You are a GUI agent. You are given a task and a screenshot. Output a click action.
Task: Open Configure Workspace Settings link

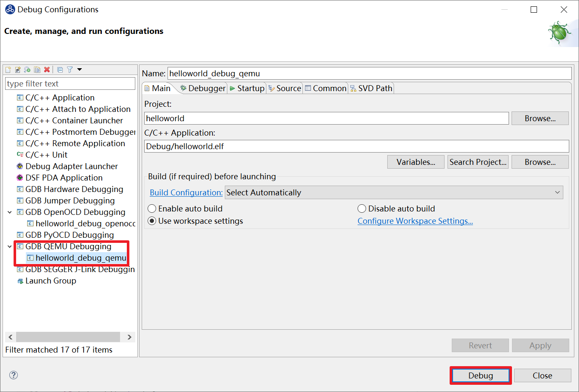(x=415, y=221)
